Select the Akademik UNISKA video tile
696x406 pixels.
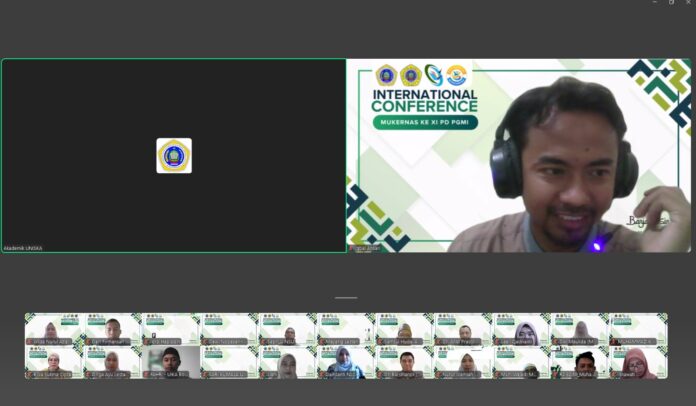pyautogui.click(x=174, y=156)
